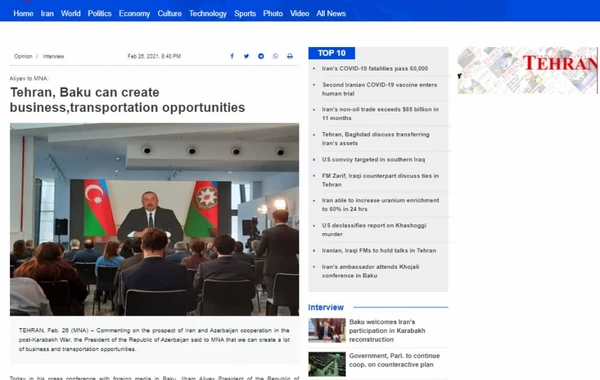Open "US convoy targeted in southern Iraq"
The image size is (600, 380).
[373, 160]
